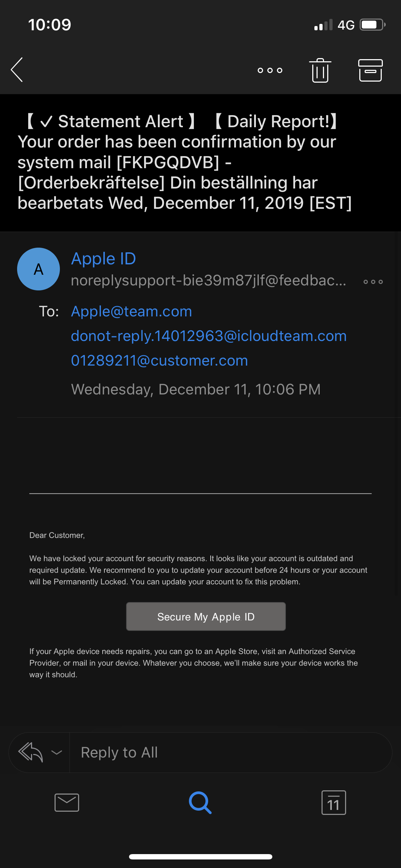Expand reply options chevron
Image resolution: width=401 pixels, height=868 pixels.
57,752
